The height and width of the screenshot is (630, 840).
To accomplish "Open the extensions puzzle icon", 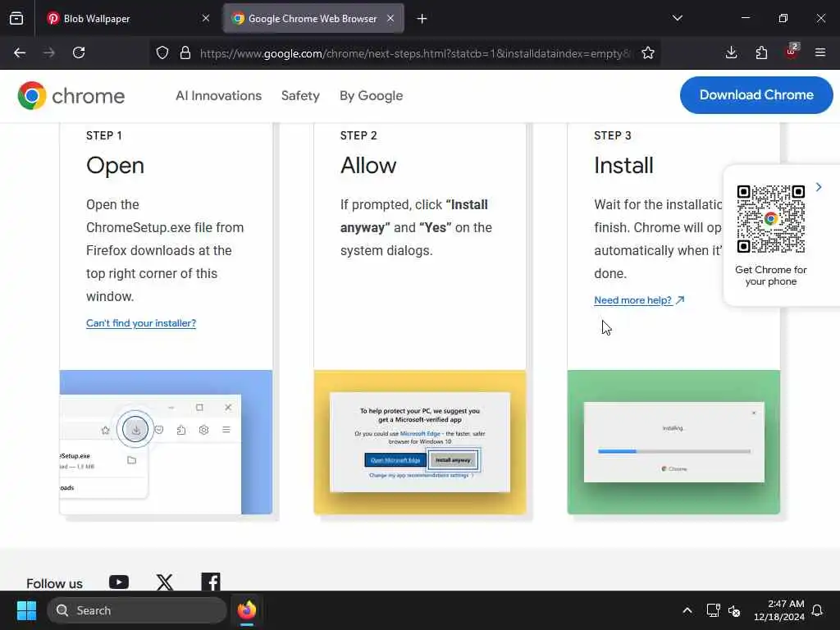I will coord(761,52).
